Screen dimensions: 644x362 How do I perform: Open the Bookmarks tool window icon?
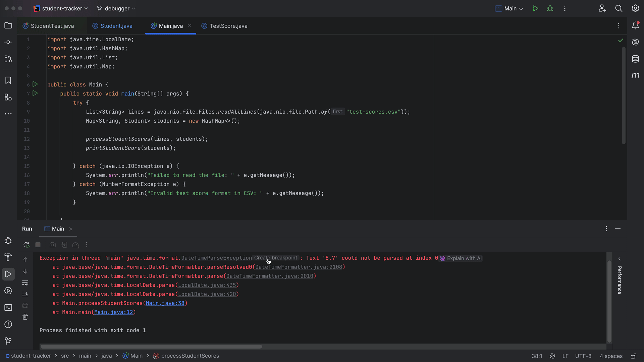(8, 80)
